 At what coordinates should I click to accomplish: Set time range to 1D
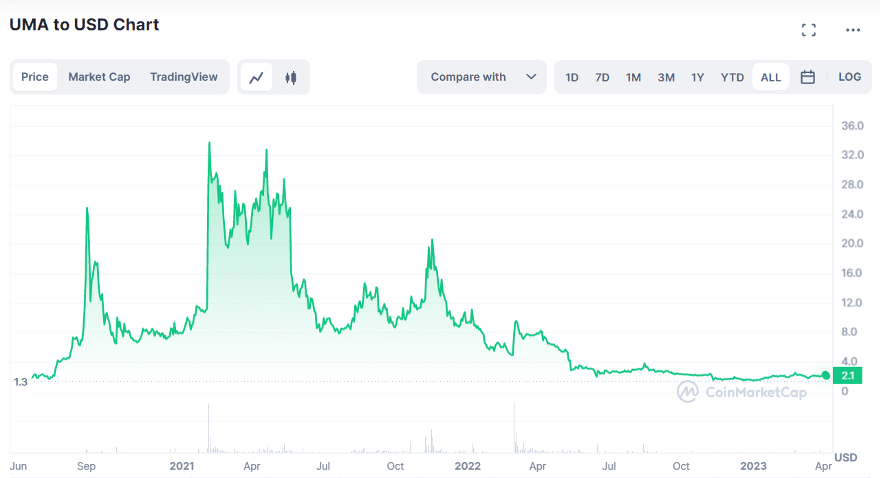click(572, 77)
